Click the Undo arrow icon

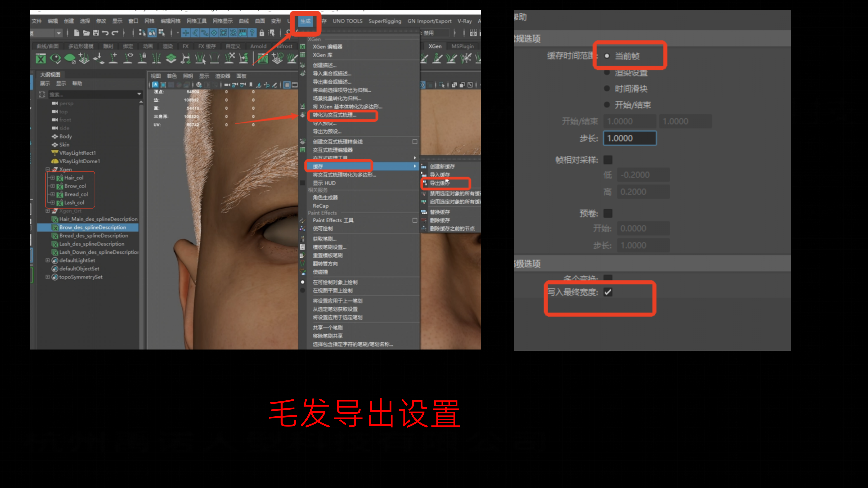pos(105,33)
